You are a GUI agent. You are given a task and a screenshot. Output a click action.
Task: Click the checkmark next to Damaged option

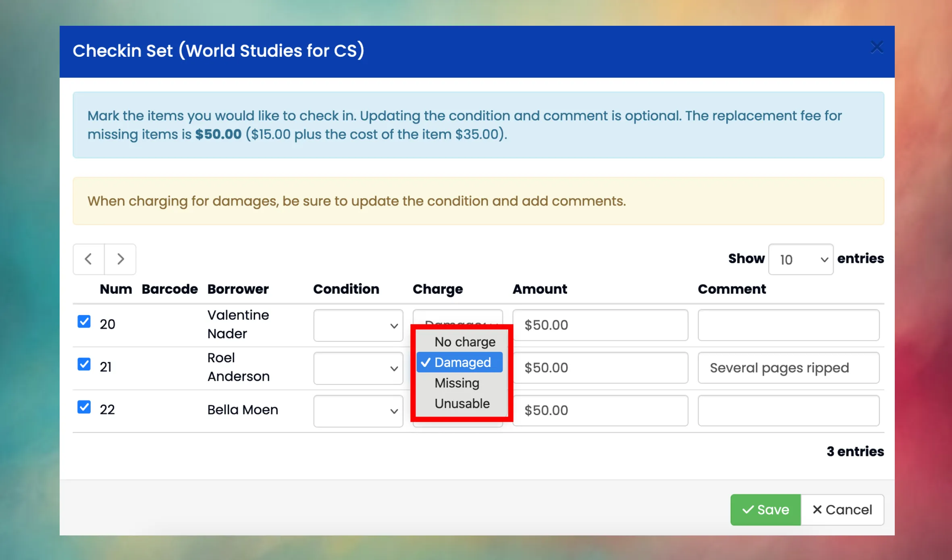426,362
